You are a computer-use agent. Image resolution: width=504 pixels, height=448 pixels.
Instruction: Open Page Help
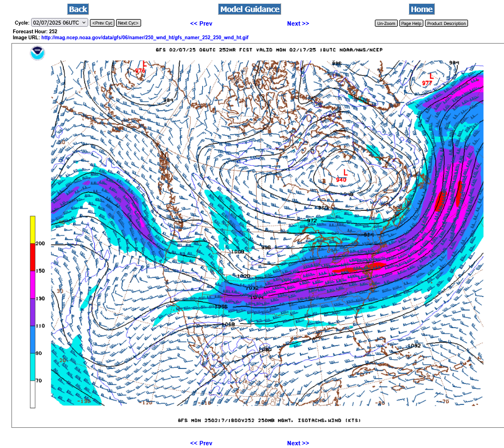click(411, 23)
